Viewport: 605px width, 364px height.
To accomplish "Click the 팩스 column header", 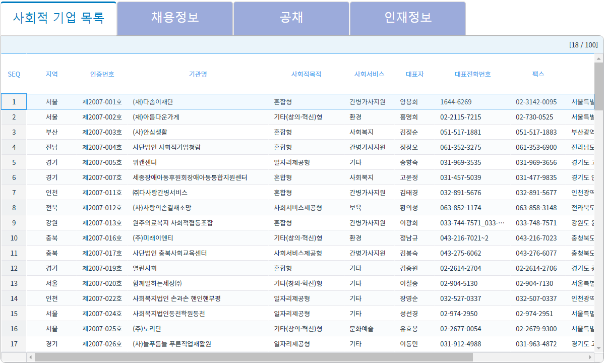I will coord(538,74).
